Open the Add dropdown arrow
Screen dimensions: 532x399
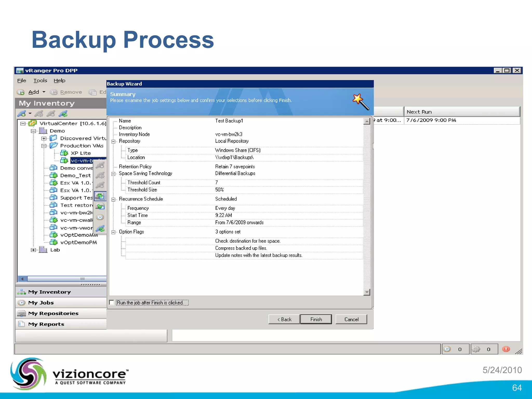(44, 92)
